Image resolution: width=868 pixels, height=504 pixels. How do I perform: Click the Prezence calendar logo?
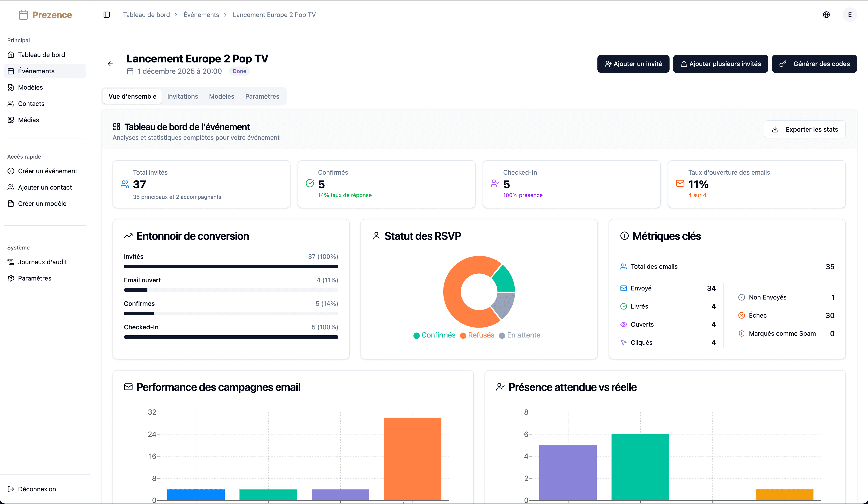pyautogui.click(x=45, y=14)
